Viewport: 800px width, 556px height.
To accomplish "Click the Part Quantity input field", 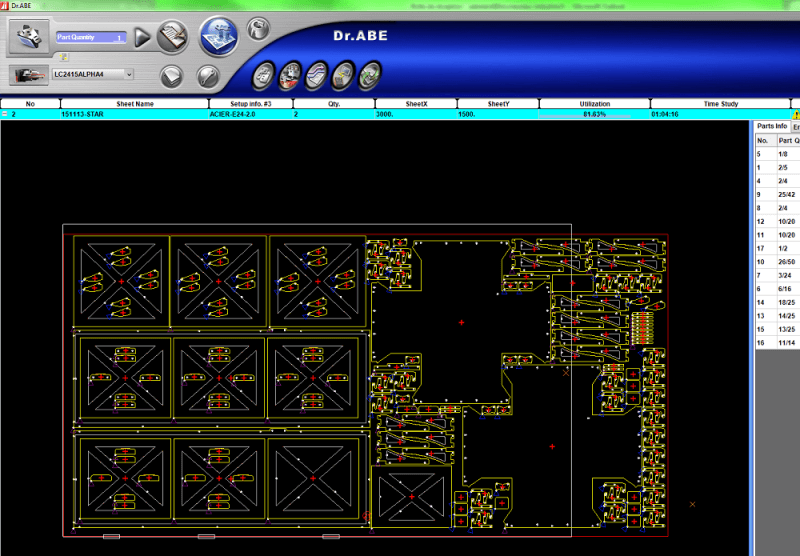I will (x=91, y=37).
